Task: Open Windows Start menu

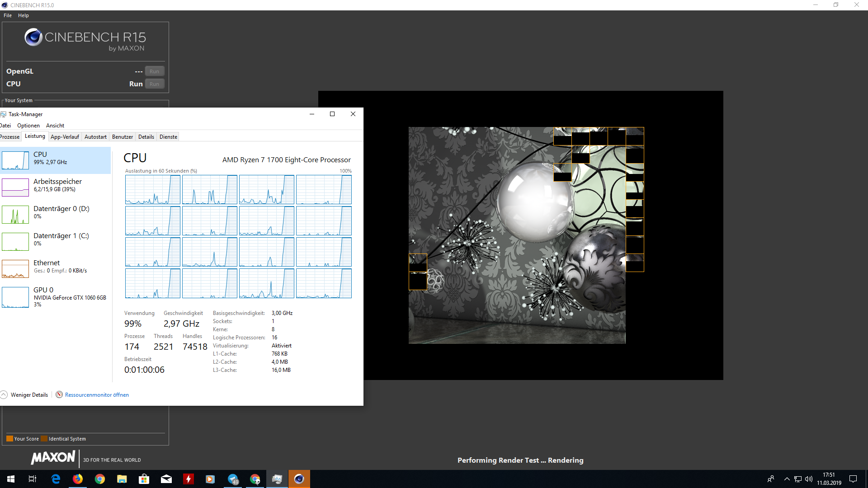Action: pyautogui.click(x=11, y=479)
